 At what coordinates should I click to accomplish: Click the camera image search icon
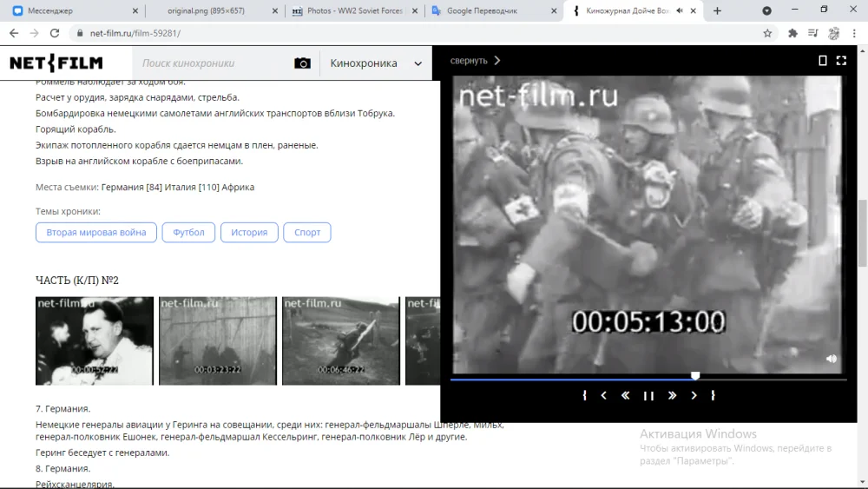pyautogui.click(x=302, y=63)
